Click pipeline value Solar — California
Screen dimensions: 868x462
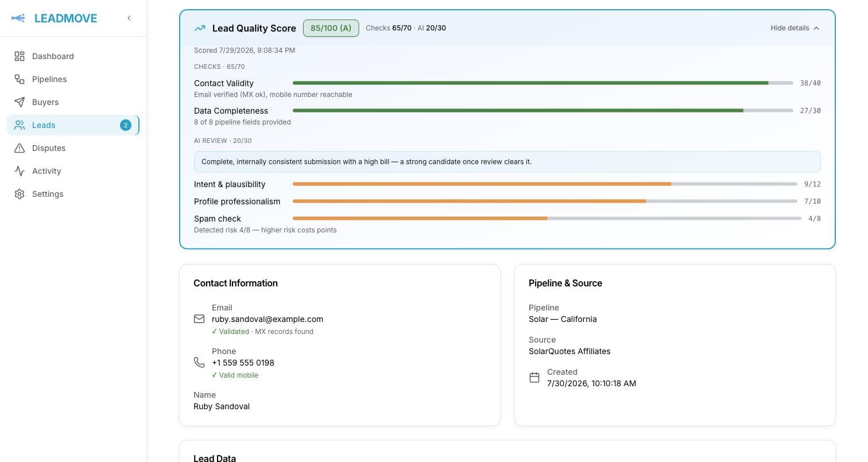coord(563,319)
